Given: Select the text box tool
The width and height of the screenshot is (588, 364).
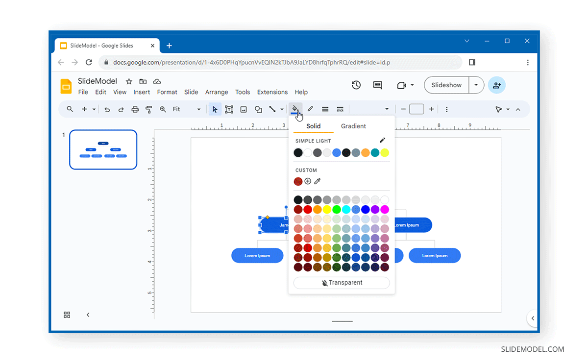Looking at the screenshot, I should [x=229, y=109].
